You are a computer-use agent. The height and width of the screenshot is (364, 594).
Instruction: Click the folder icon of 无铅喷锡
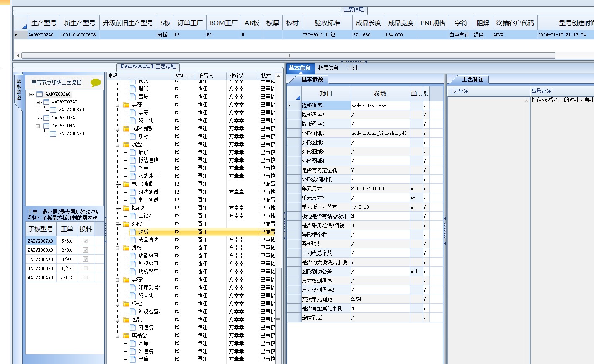126,129
